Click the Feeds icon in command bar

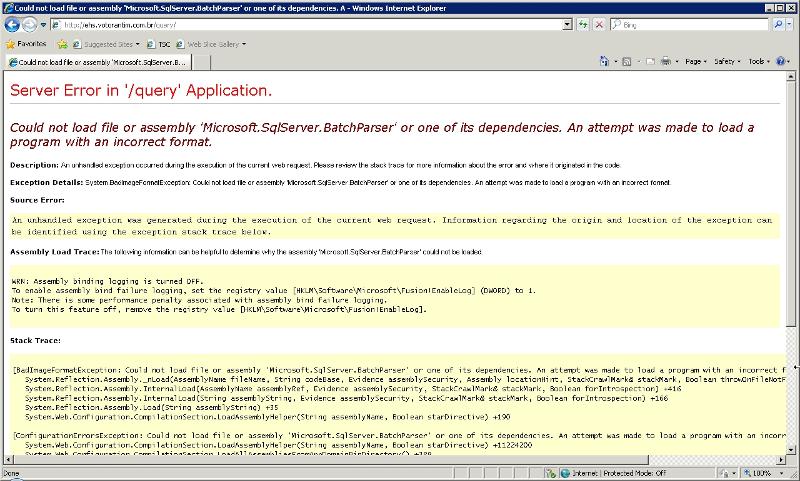coord(627,62)
